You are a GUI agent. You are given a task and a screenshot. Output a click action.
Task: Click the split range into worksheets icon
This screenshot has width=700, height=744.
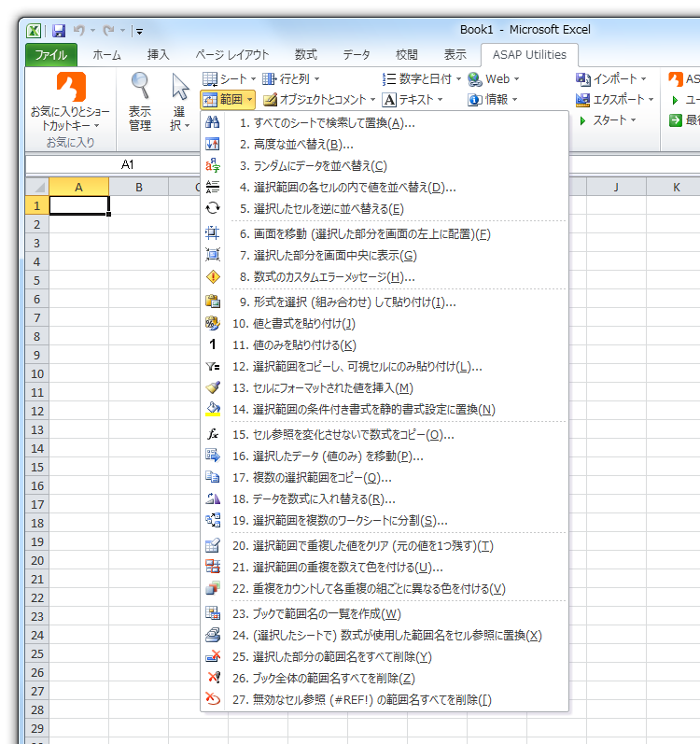[213, 520]
